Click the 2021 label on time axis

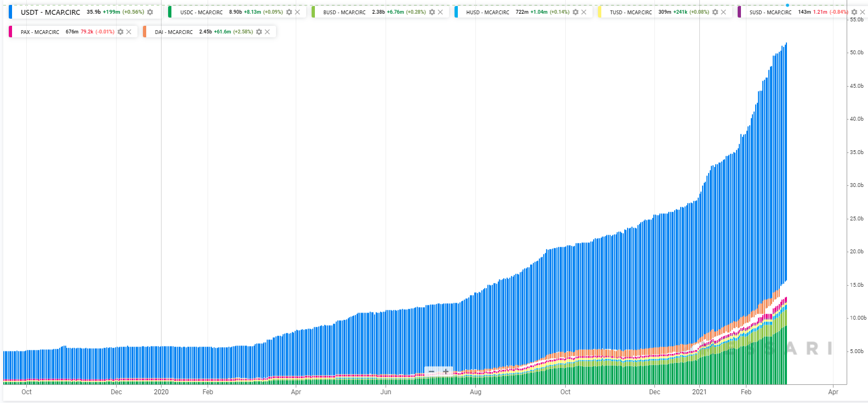[x=699, y=392]
